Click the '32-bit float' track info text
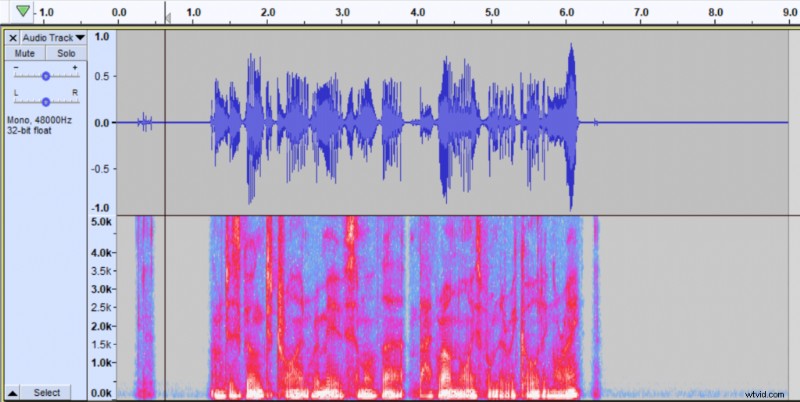This screenshot has height=402, width=800. pyautogui.click(x=29, y=131)
